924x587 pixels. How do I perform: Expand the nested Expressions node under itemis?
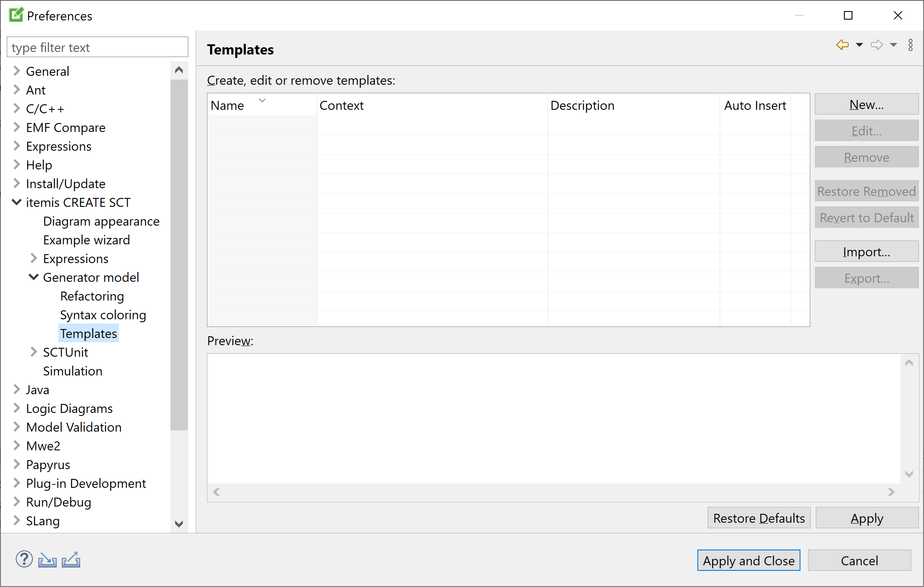[34, 258]
